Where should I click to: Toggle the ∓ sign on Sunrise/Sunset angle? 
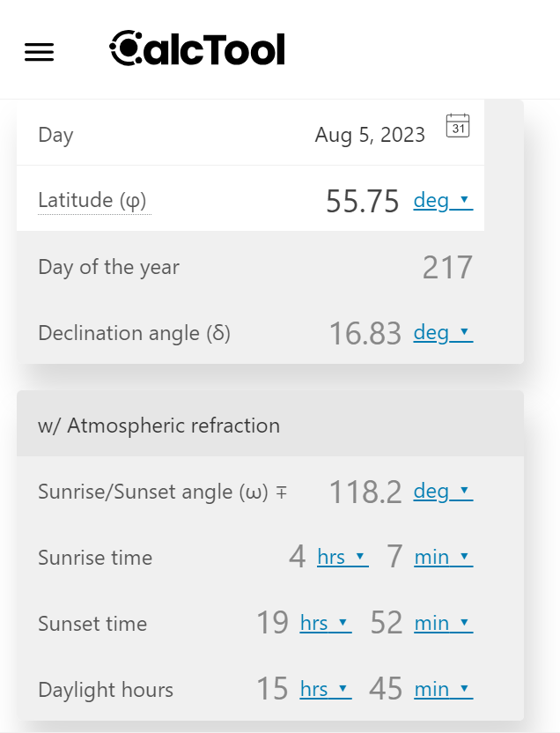click(x=281, y=492)
